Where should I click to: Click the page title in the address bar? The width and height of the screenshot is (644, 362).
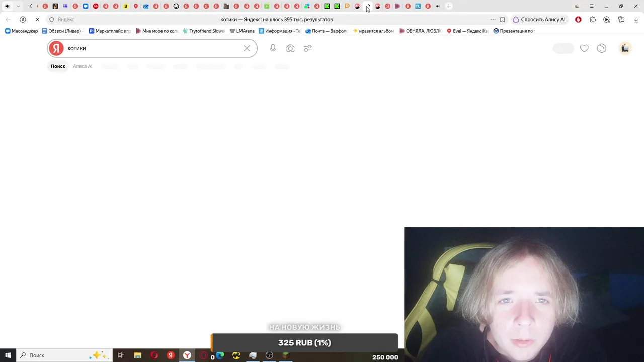click(x=277, y=19)
